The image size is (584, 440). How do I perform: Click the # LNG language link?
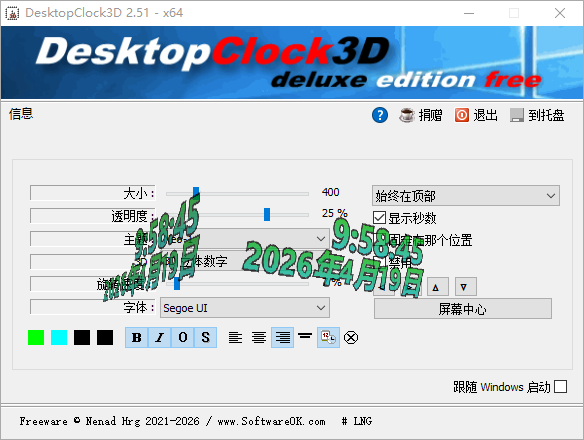357,421
